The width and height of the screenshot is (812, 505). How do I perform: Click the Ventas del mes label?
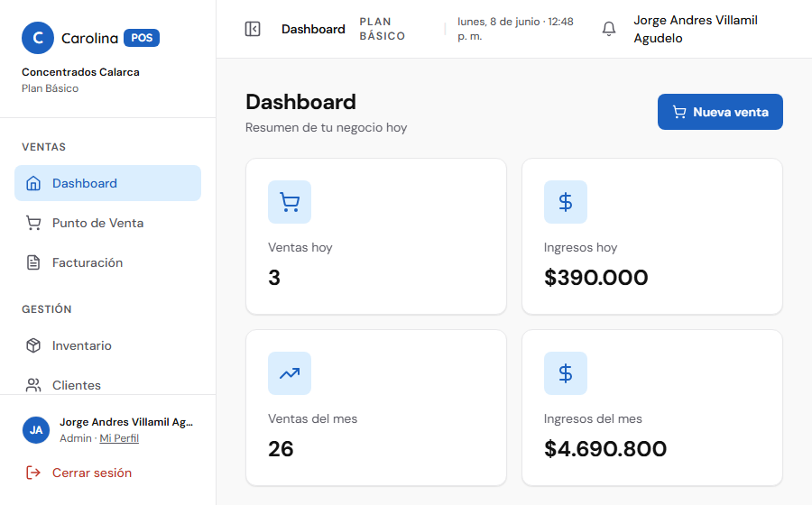click(x=313, y=418)
